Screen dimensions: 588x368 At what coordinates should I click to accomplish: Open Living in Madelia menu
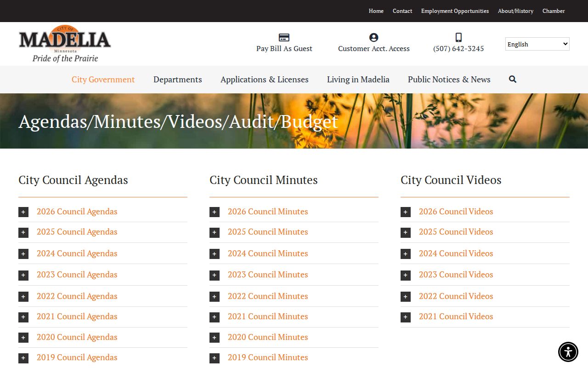pyautogui.click(x=358, y=80)
